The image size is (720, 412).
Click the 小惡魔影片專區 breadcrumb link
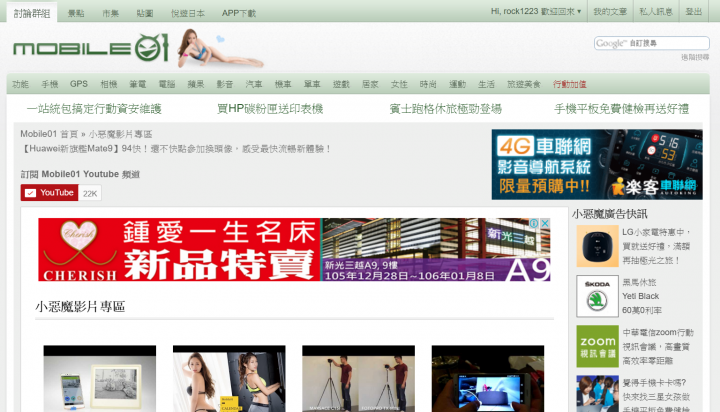(120, 134)
